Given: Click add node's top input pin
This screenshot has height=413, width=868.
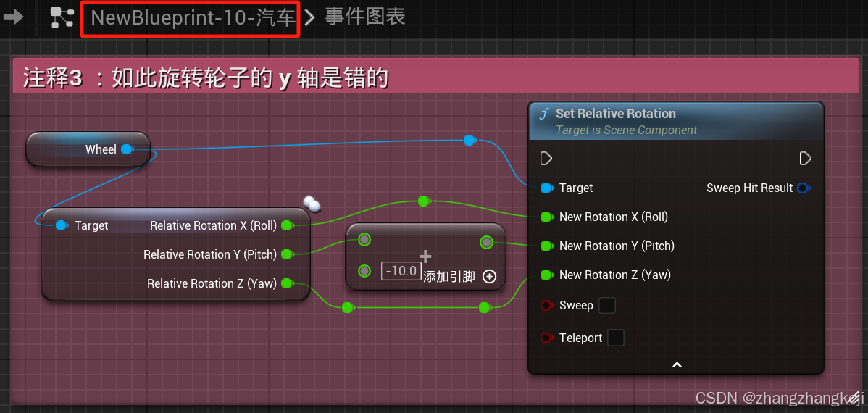Looking at the screenshot, I should (x=364, y=240).
